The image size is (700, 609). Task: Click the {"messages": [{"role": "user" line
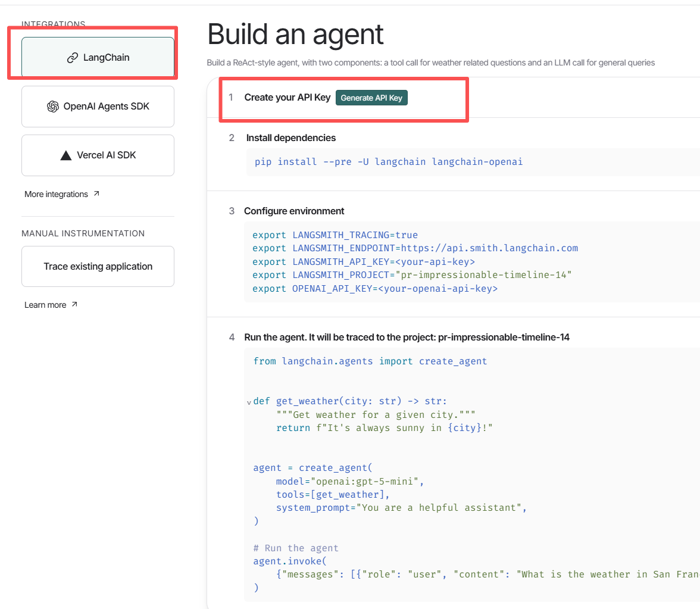pyautogui.click(x=487, y=574)
